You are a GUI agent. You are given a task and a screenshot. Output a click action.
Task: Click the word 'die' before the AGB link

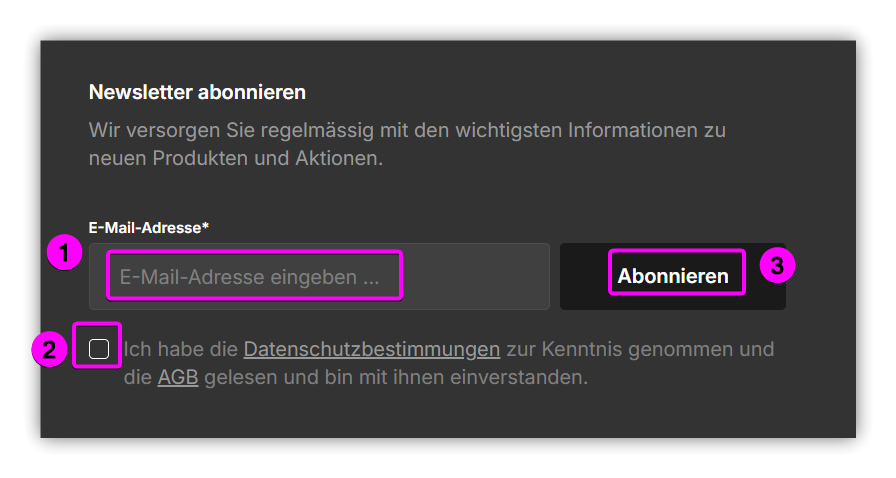(x=137, y=378)
